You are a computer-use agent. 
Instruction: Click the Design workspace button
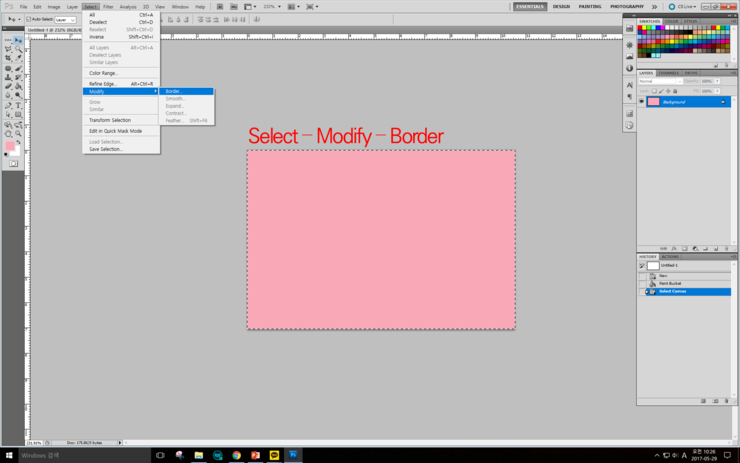561,7
